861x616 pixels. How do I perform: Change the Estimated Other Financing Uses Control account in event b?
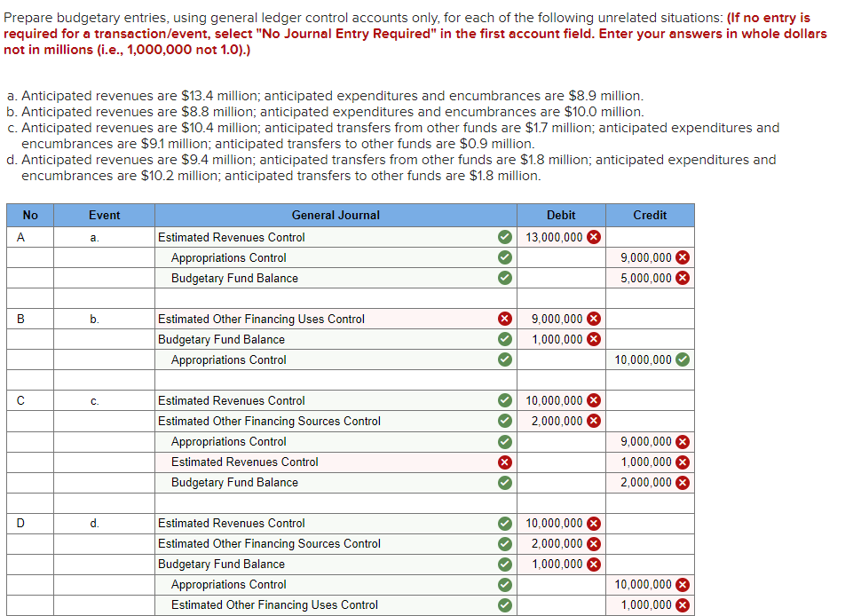click(336, 319)
